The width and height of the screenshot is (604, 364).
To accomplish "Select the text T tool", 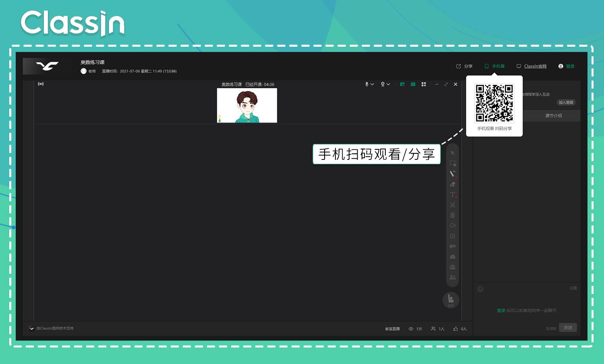I will click(453, 194).
